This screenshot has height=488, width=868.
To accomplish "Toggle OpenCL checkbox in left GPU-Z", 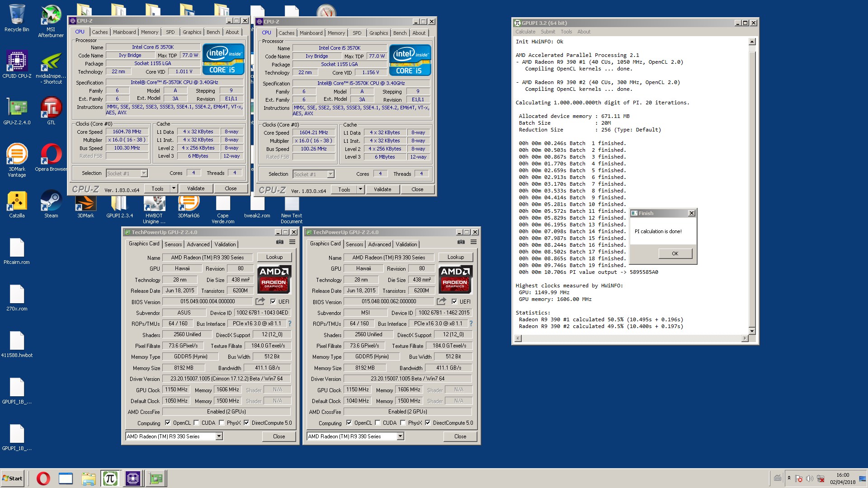I will [168, 423].
